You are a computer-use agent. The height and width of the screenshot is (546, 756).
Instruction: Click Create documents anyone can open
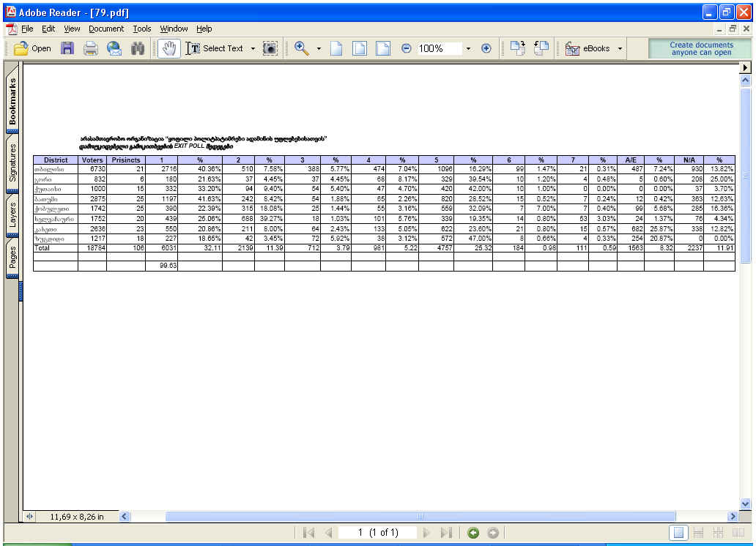coord(700,48)
